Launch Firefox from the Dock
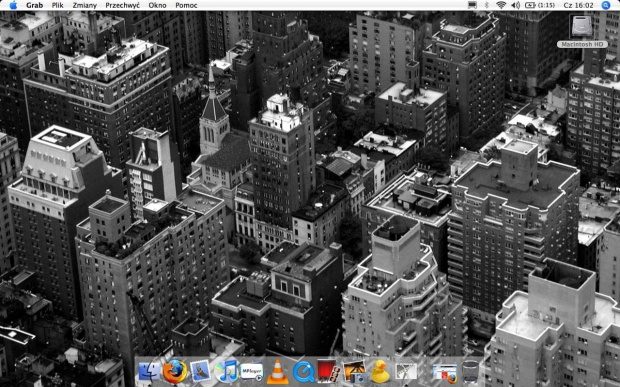 [175, 371]
